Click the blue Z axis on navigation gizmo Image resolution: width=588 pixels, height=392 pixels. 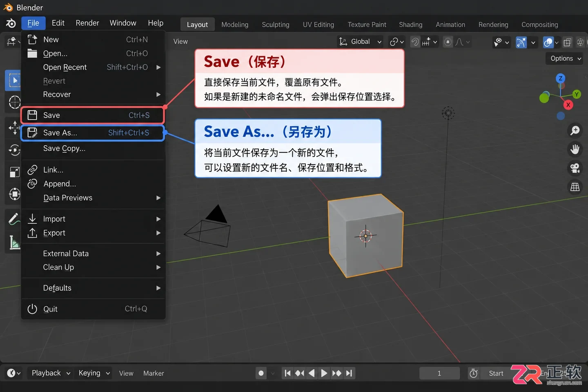tap(560, 78)
